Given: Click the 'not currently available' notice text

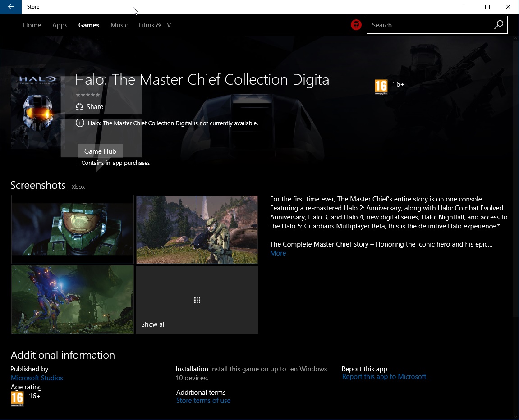Looking at the screenshot, I should pyautogui.click(x=173, y=123).
